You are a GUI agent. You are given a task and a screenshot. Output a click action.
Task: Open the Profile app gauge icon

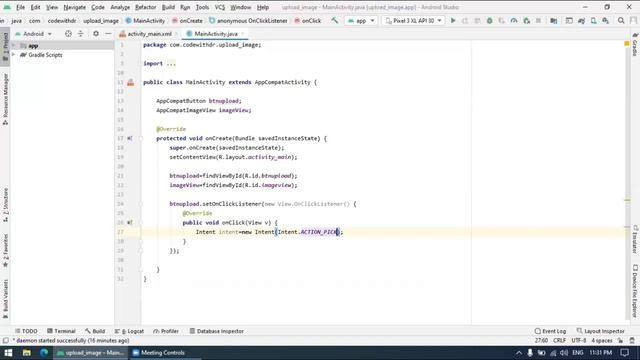point(514,20)
